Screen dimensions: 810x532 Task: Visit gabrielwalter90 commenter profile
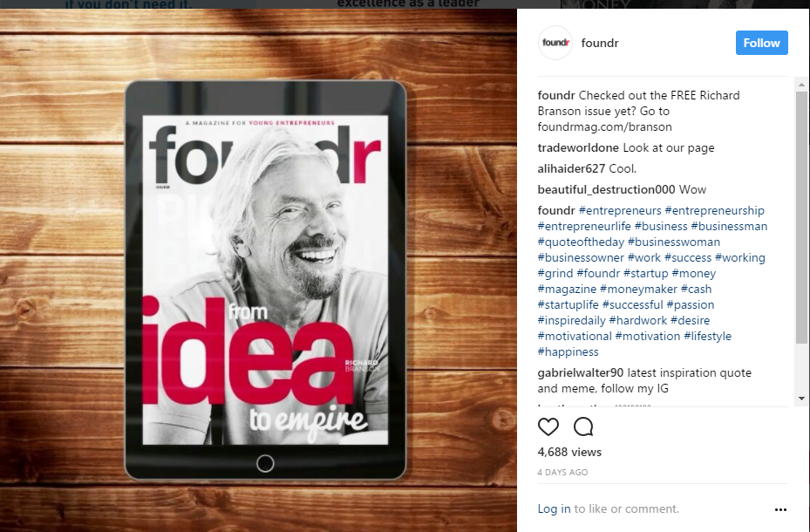581,372
